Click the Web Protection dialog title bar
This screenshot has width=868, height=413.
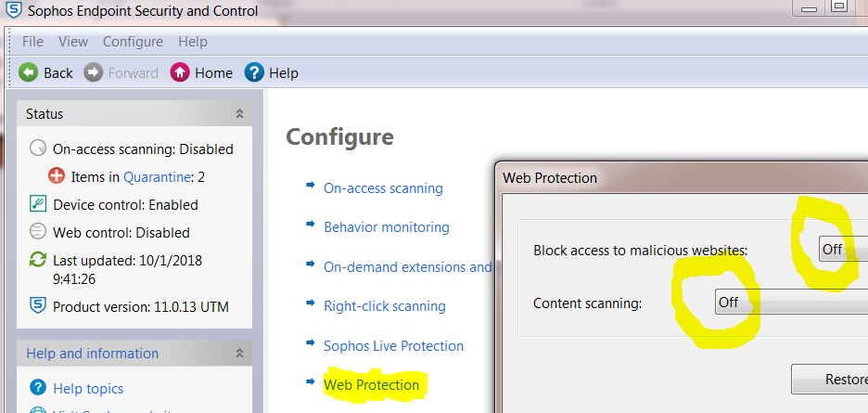tap(682, 177)
